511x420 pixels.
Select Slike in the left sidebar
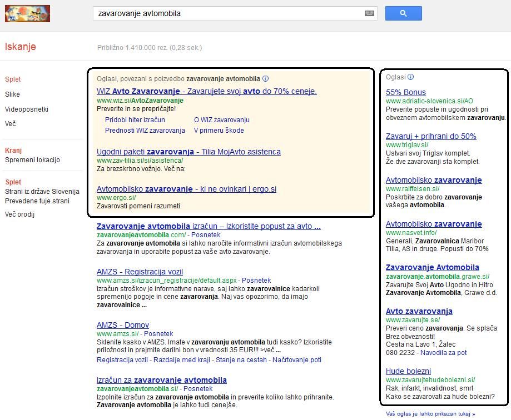coord(12,94)
